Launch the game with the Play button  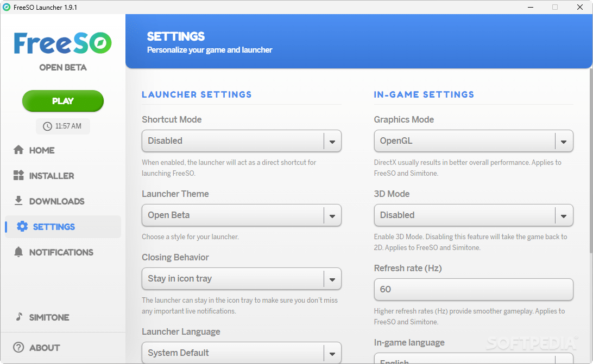click(x=63, y=101)
